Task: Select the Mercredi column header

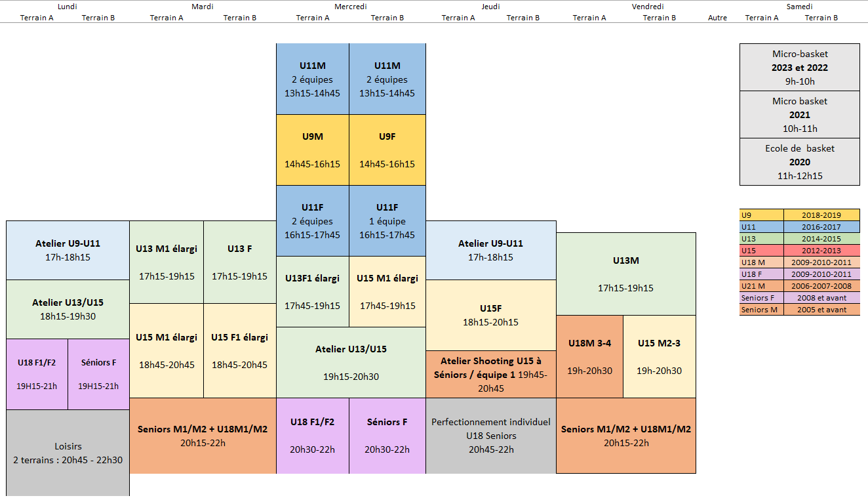Action: coord(351,7)
